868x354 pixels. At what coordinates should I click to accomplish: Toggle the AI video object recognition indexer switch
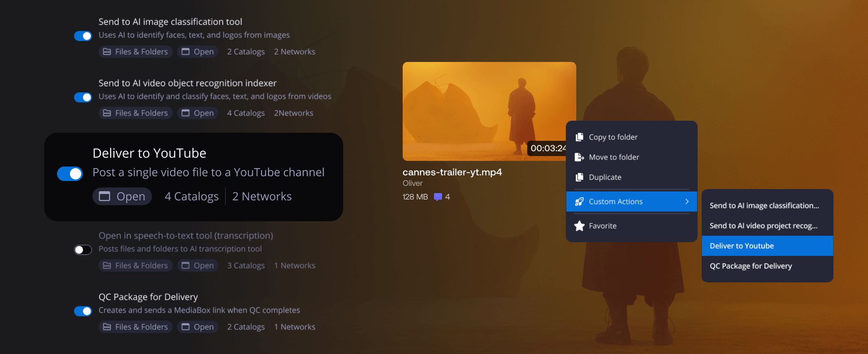(83, 97)
